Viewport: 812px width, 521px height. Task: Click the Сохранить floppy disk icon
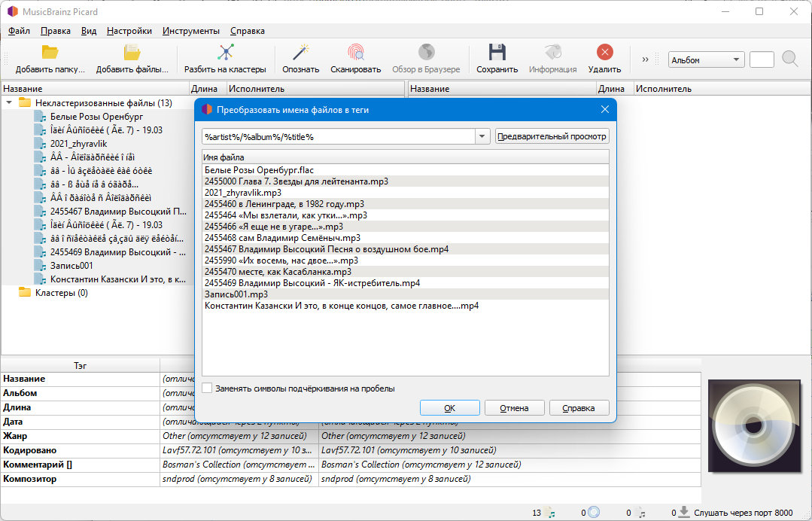497,52
